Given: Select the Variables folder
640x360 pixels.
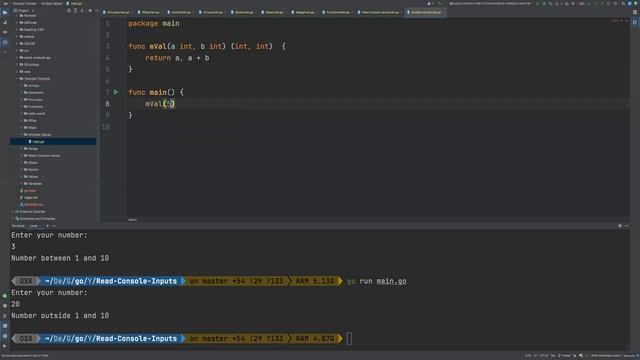Looking at the screenshot, I should point(35,184).
